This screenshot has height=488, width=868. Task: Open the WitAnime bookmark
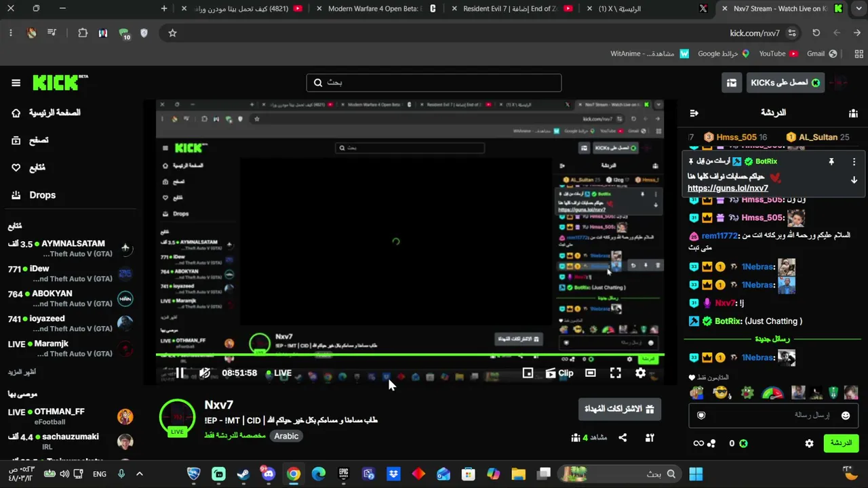coord(650,54)
